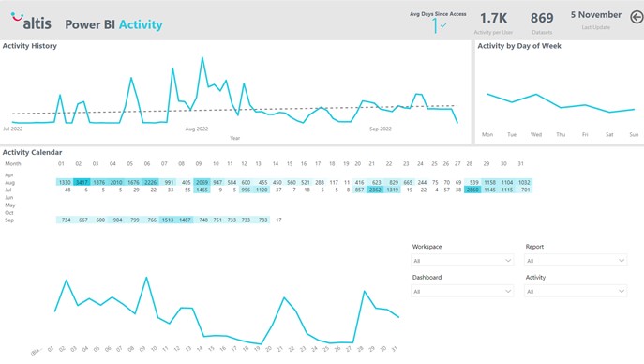Select the Aug 31 cell with 1032
644x364 pixels.
coord(524,182)
